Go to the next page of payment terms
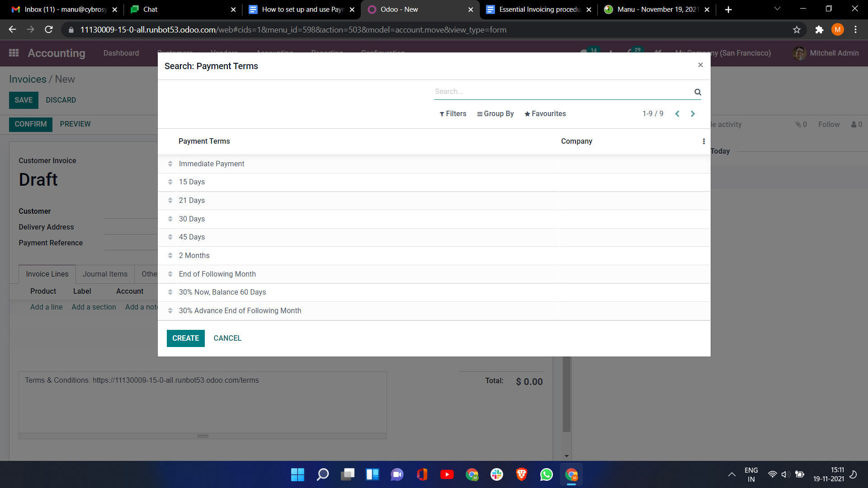The height and width of the screenshot is (488, 868). (x=693, y=114)
